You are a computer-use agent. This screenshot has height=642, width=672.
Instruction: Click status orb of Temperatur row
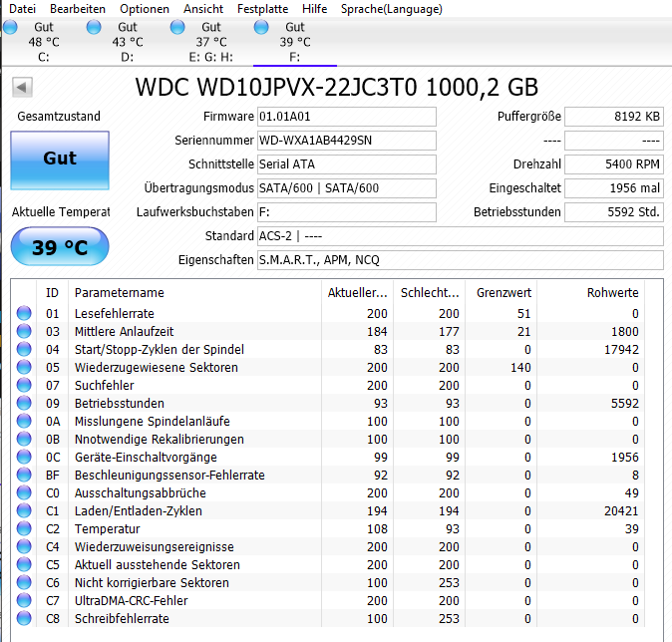point(24,529)
